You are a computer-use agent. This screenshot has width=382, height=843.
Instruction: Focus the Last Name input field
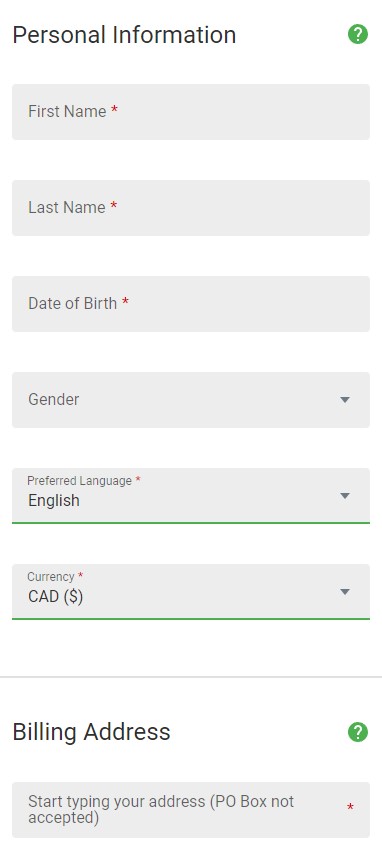point(191,208)
